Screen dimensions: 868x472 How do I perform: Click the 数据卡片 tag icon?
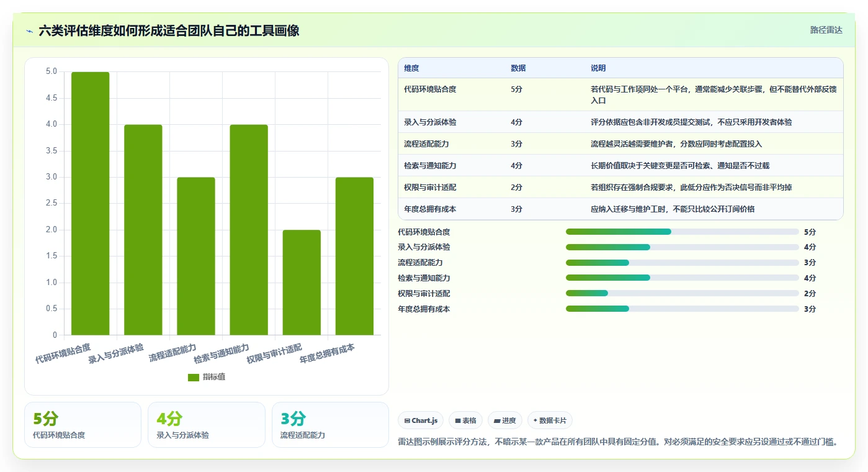click(x=535, y=420)
